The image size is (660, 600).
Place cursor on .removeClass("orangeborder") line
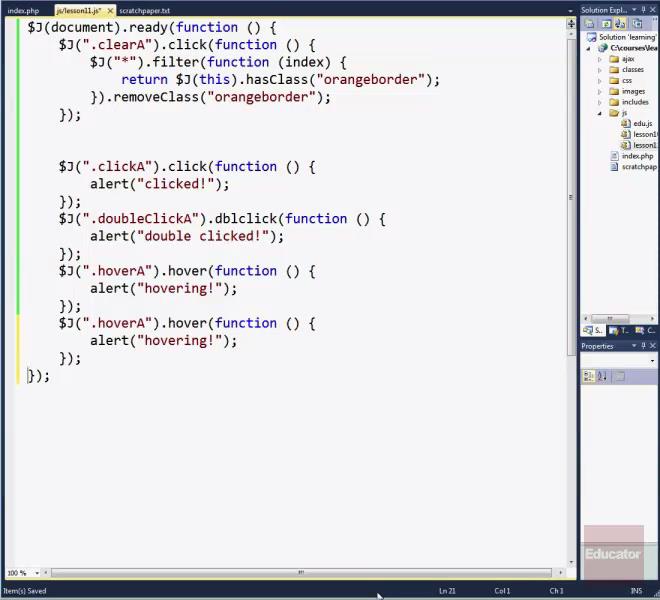click(x=210, y=97)
